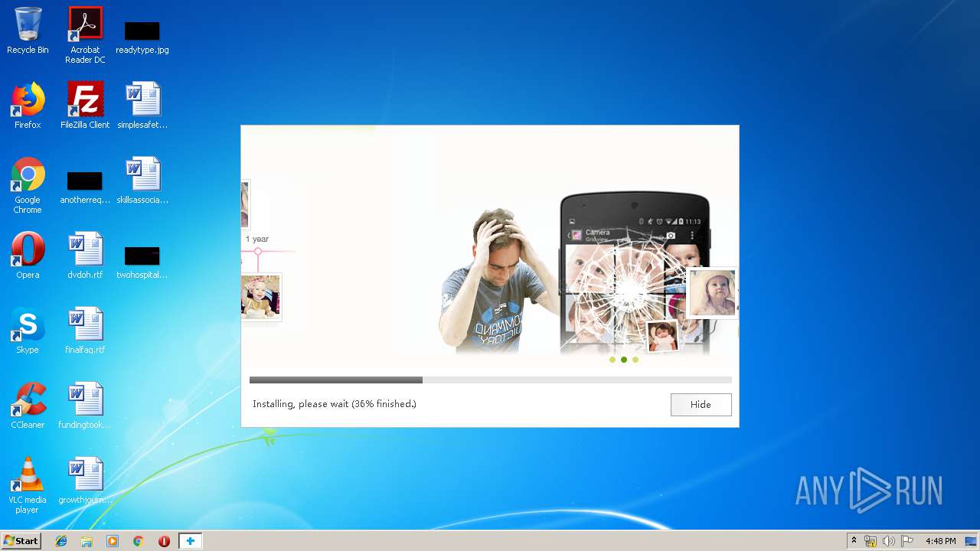Open the Windows Start menu
Screen dimensions: 980x551
click(x=21, y=541)
